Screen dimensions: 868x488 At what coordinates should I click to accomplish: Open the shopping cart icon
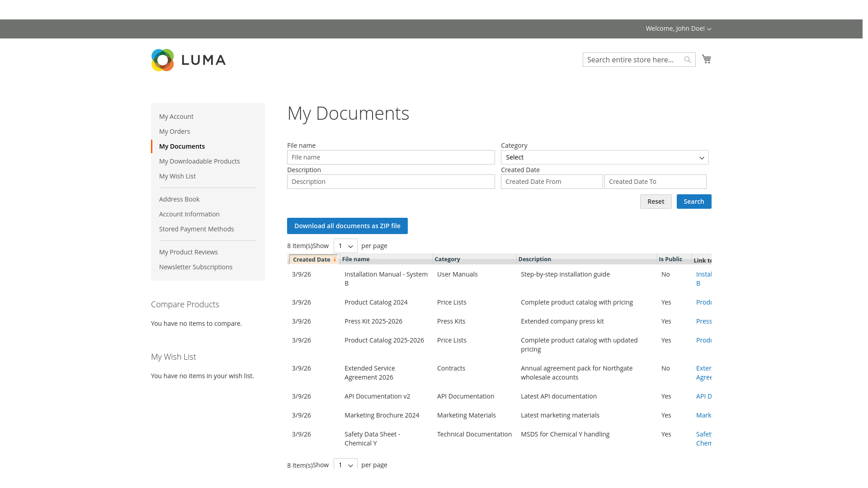(x=707, y=59)
